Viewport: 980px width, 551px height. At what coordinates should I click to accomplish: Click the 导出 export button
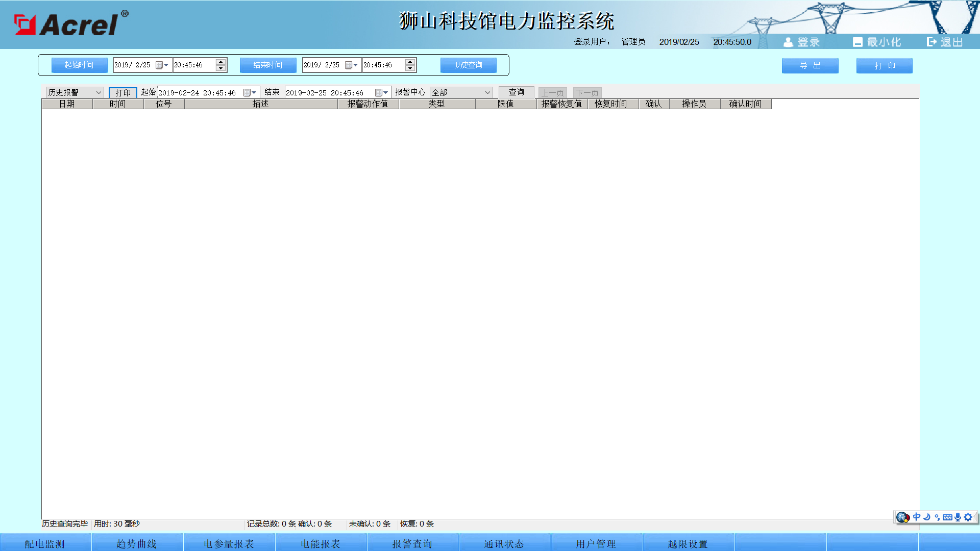tap(810, 66)
